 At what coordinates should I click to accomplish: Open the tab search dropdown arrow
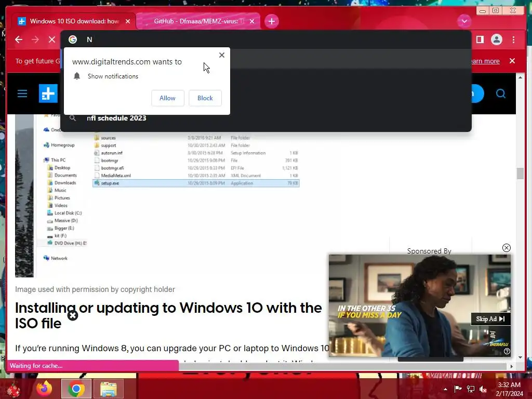[464, 21]
